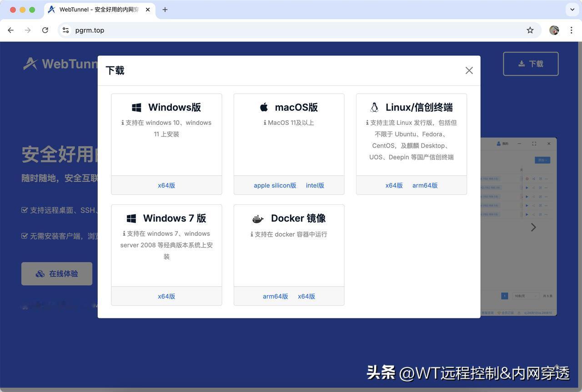
Task: Click the Docker whale icon on Docker 镜像 card
Action: tap(257, 218)
